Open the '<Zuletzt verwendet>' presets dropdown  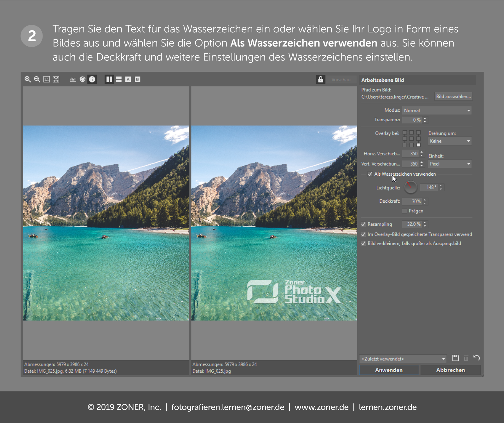pos(403,359)
